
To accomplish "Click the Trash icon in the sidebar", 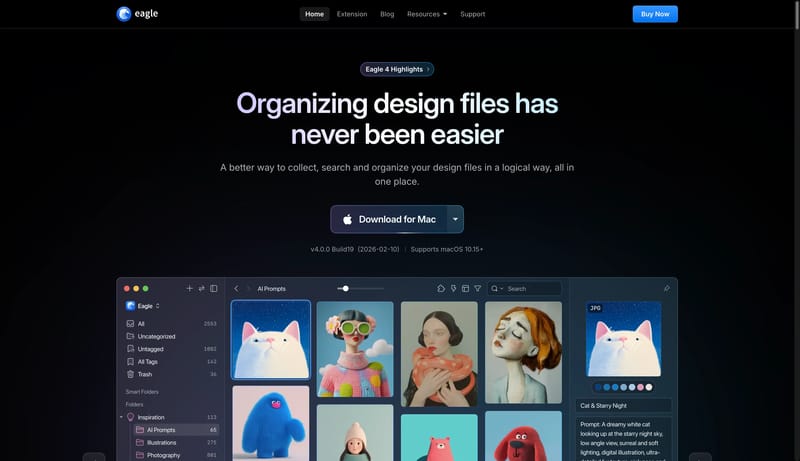I will 130,374.
